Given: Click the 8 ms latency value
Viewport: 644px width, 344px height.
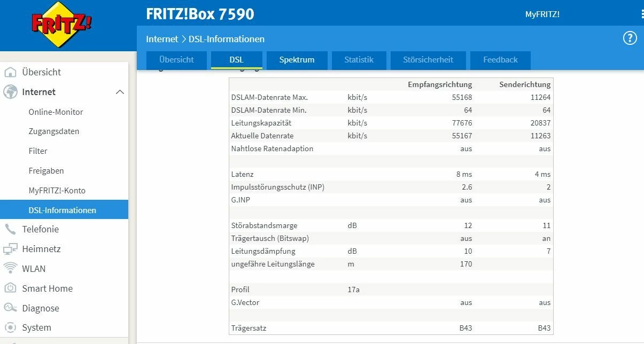Looking at the screenshot, I should tap(463, 174).
